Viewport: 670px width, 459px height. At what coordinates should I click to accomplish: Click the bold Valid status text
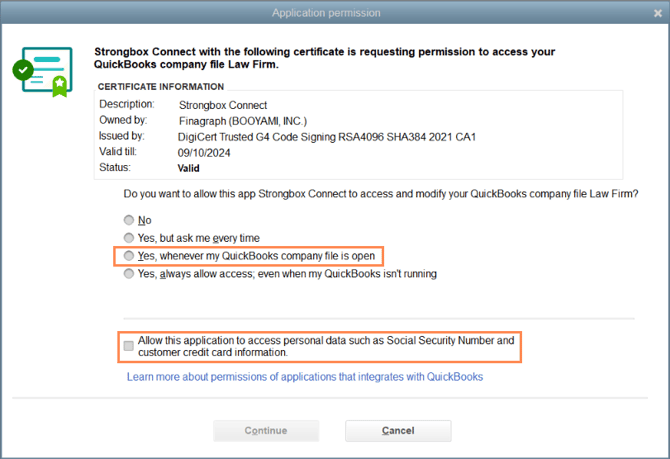(x=188, y=168)
